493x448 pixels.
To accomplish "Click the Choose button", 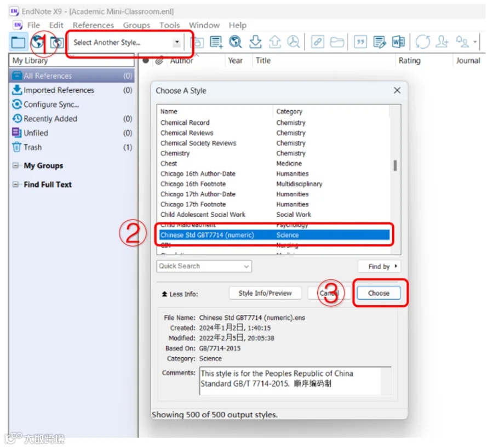I will (x=379, y=293).
